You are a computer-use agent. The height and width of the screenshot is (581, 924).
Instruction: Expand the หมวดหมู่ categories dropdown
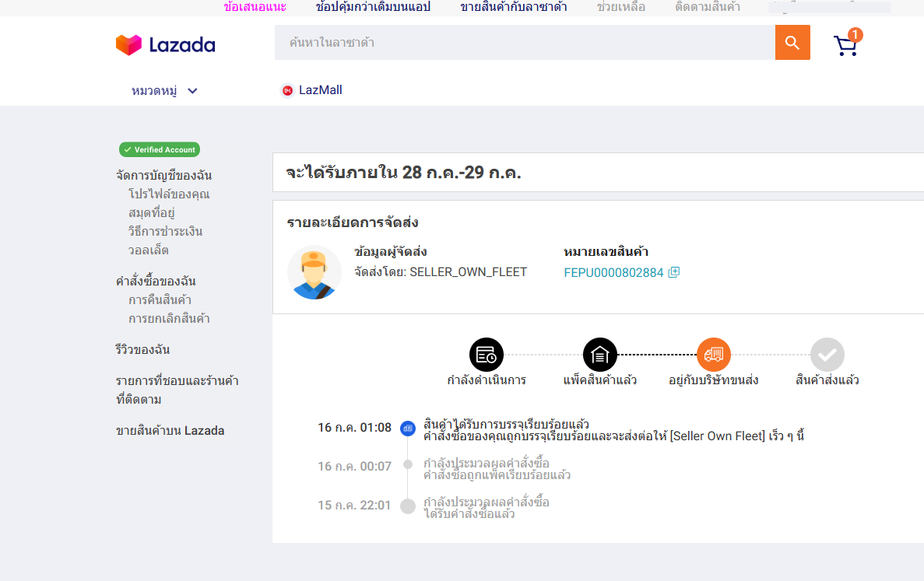click(x=164, y=91)
